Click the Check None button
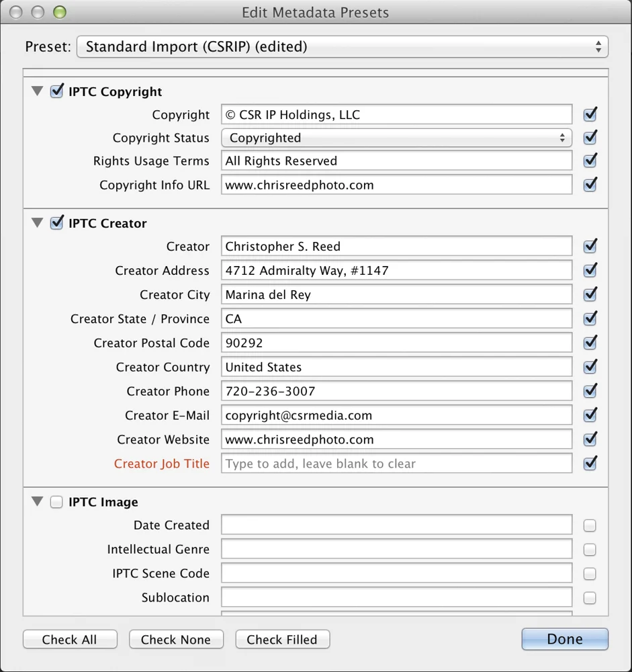The height and width of the screenshot is (672, 632). coord(176,640)
